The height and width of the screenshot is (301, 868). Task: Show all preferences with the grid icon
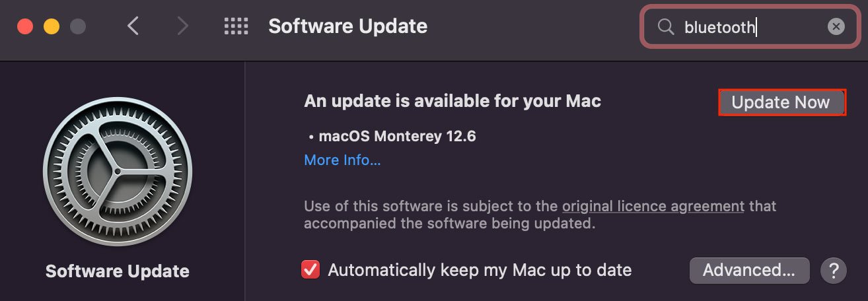[236, 26]
